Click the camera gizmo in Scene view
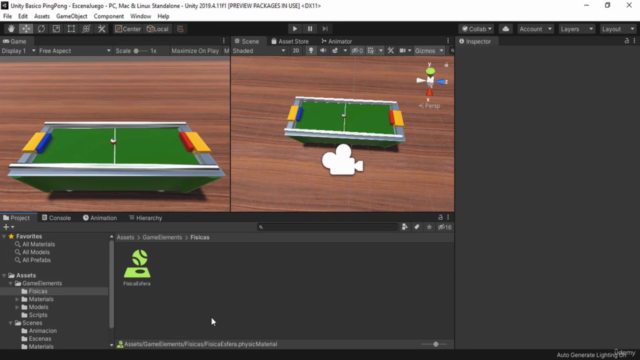The image size is (640, 360). (342, 161)
